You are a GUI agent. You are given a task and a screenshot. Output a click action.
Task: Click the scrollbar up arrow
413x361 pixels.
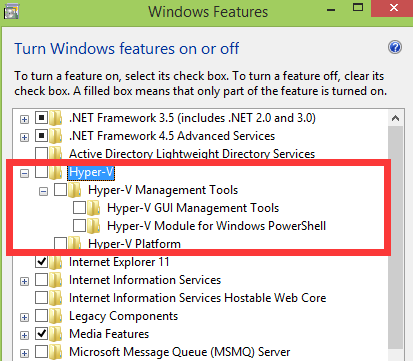click(x=396, y=118)
